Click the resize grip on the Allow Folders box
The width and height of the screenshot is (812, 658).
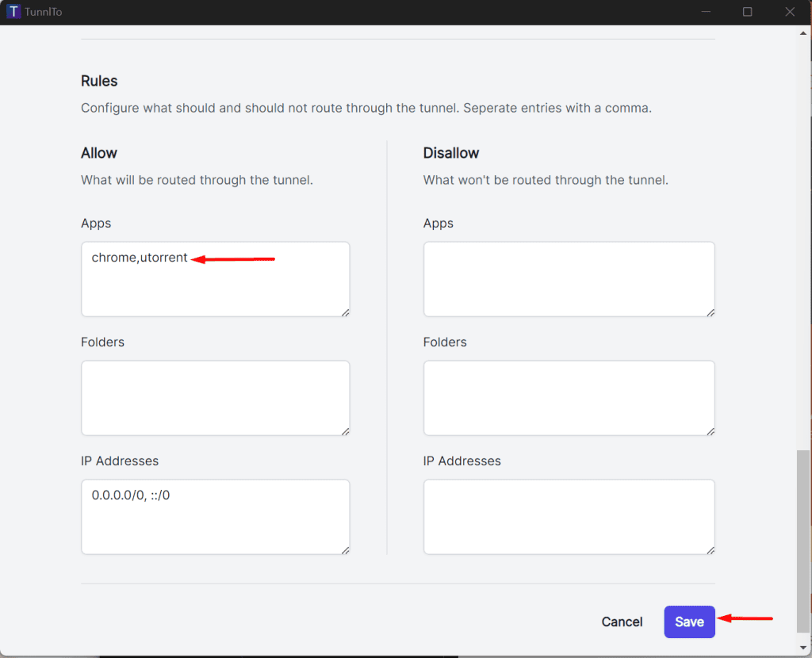[346, 431]
